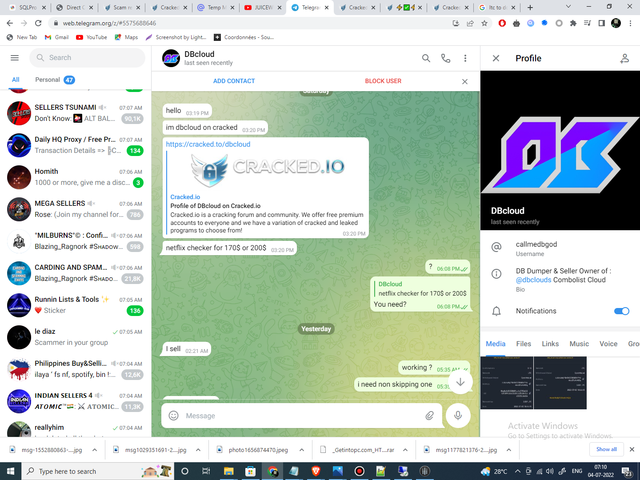Click the DBcloud avatar in chat header
This screenshot has width=640, height=480.
[x=171, y=58]
